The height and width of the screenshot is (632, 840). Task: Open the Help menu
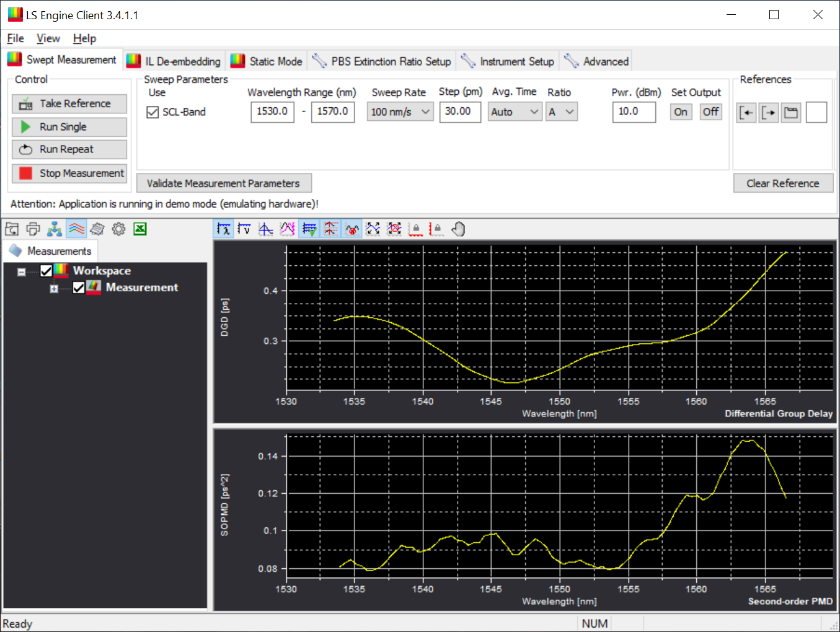click(84, 38)
